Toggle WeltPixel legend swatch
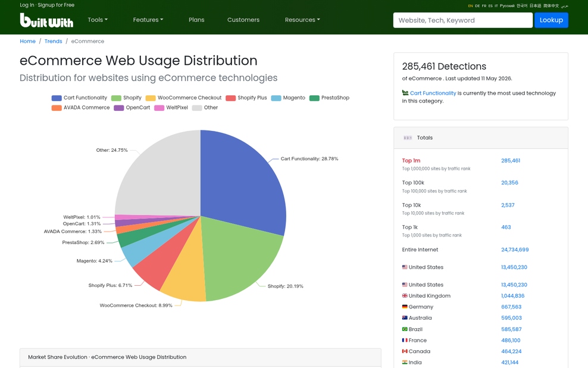This screenshot has width=588, height=368. (159, 108)
